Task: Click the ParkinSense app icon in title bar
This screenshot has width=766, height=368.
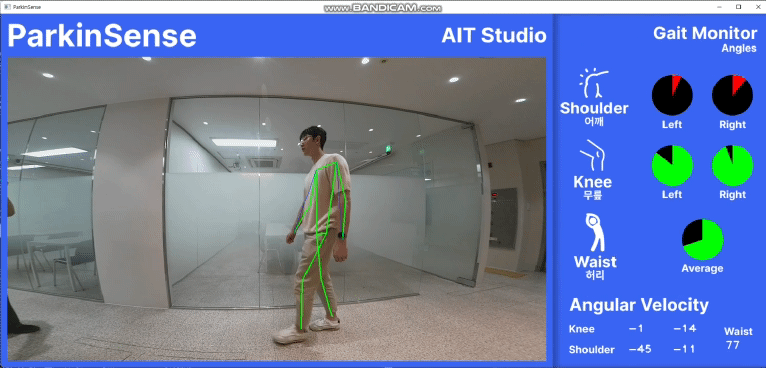Action: pyautogui.click(x=7, y=7)
